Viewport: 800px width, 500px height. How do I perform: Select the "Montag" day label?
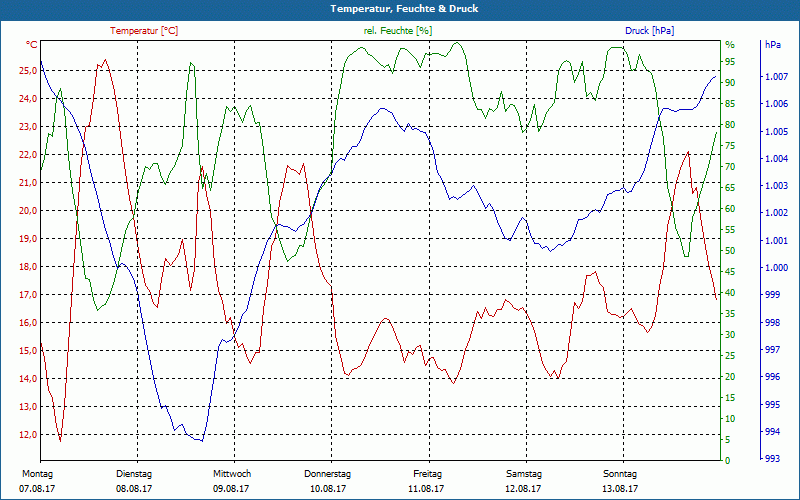click(x=37, y=474)
